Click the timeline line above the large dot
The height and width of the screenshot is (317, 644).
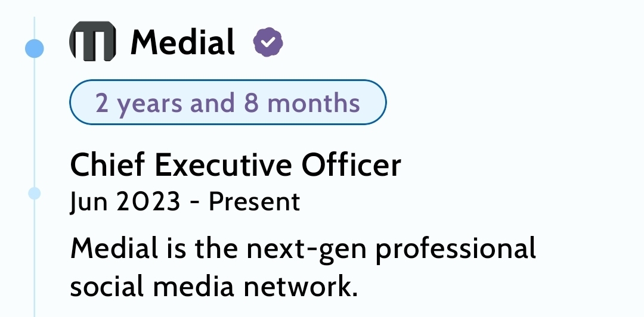(35, 27)
